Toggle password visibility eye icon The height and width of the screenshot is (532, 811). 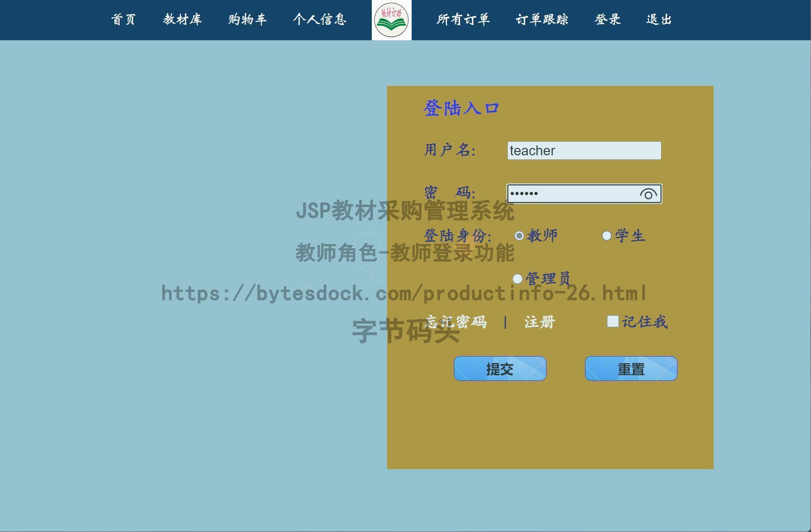coord(649,193)
